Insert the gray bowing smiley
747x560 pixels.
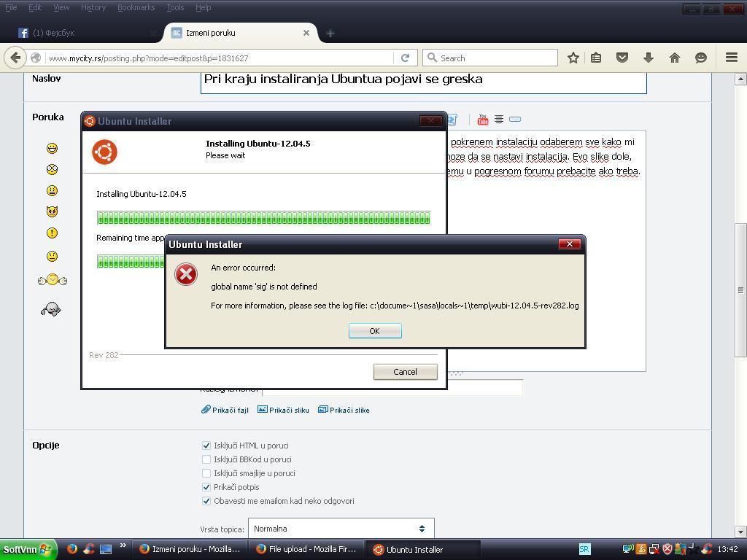(51, 309)
